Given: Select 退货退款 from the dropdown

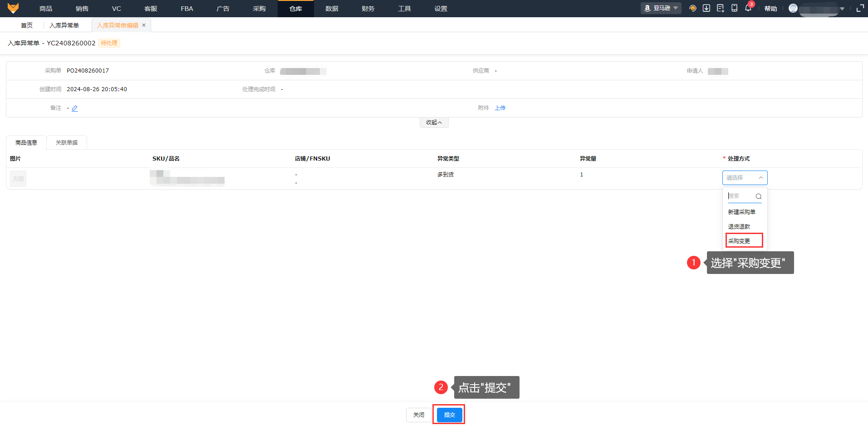Looking at the screenshot, I should tap(745, 226).
